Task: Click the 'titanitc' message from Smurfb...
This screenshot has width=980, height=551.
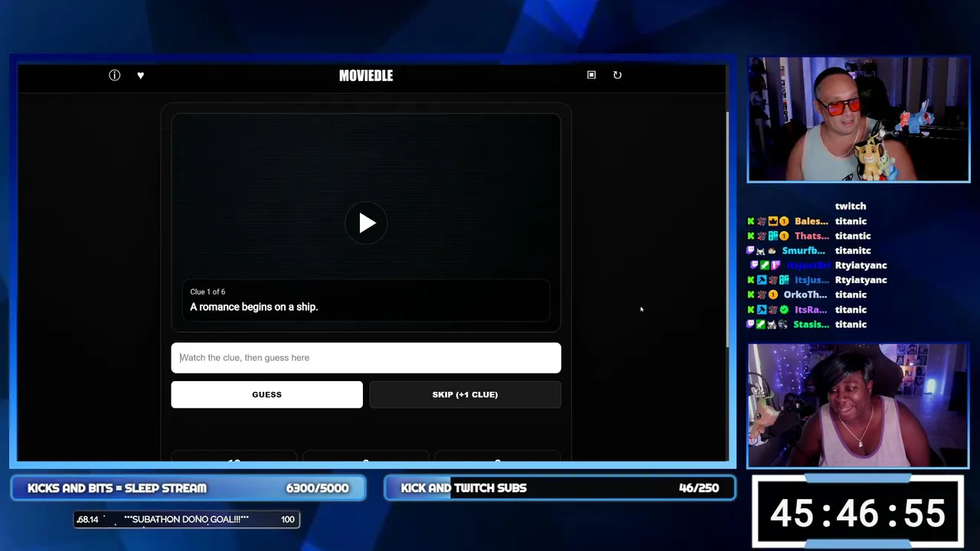Action: 853,250
